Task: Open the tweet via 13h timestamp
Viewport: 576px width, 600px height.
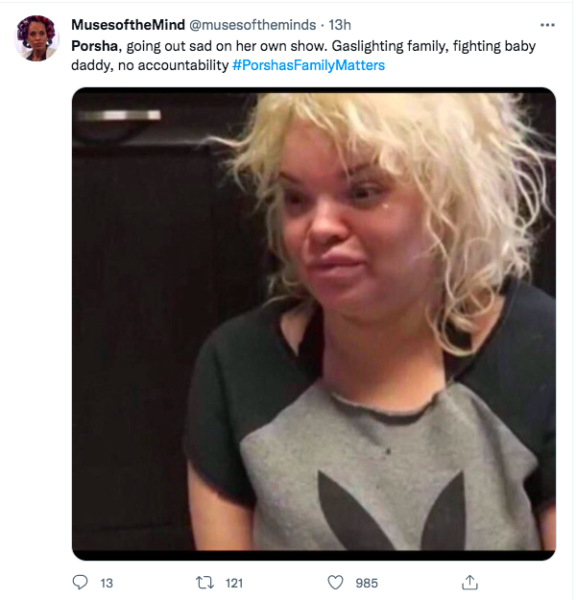Action: [x=339, y=25]
